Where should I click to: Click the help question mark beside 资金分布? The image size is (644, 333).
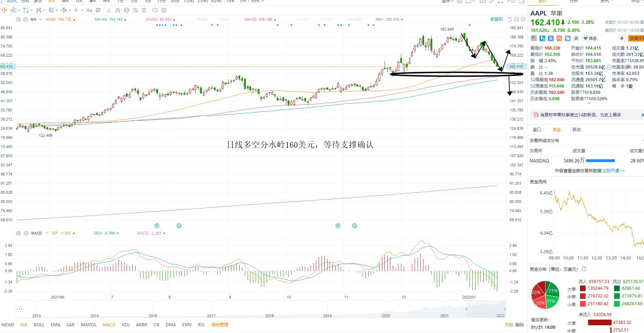point(584,269)
